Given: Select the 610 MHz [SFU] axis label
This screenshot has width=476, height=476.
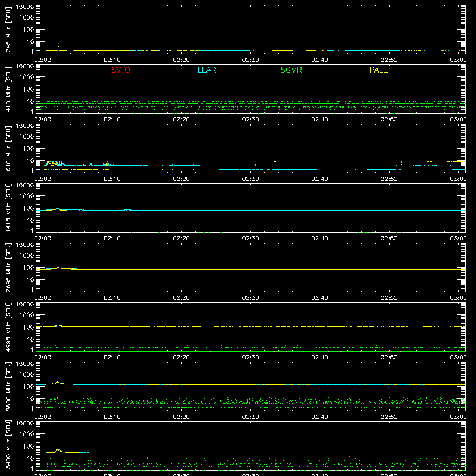Looking at the screenshot, I should point(8,148).
